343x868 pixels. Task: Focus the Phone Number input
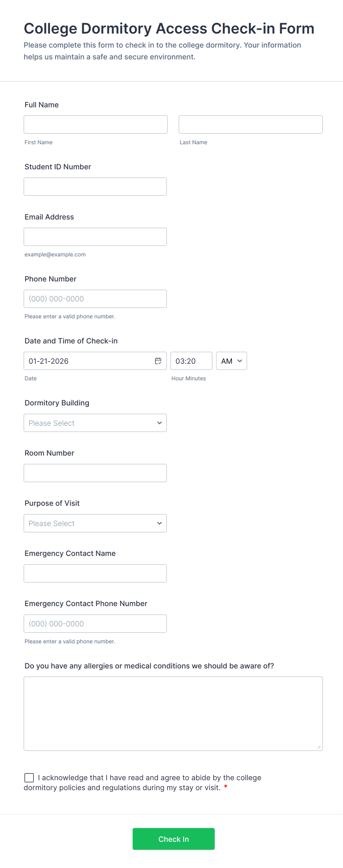pos(95,299)
